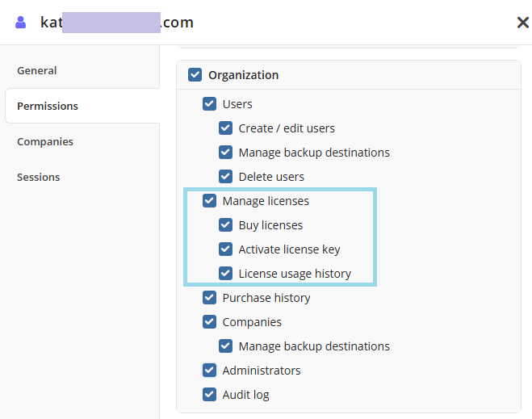Toggle the Administrators checkbox
The height and width of the screenshot is (419, 532).
[x=209, y=371]
